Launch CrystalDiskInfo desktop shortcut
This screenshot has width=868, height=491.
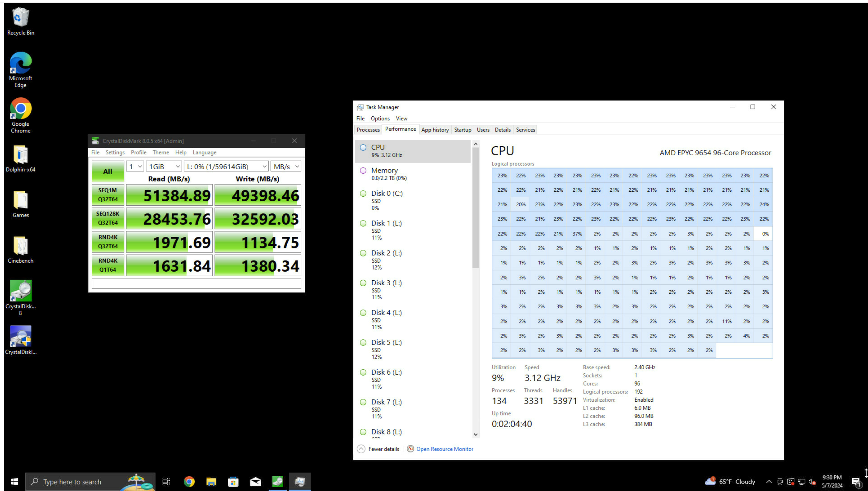pos(20,340)
